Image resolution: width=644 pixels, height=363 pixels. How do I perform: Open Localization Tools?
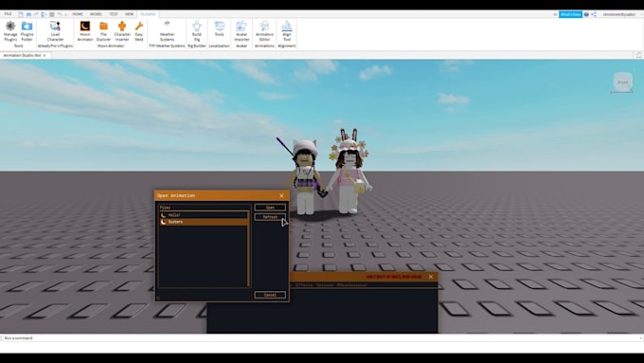tap(220, 29)
